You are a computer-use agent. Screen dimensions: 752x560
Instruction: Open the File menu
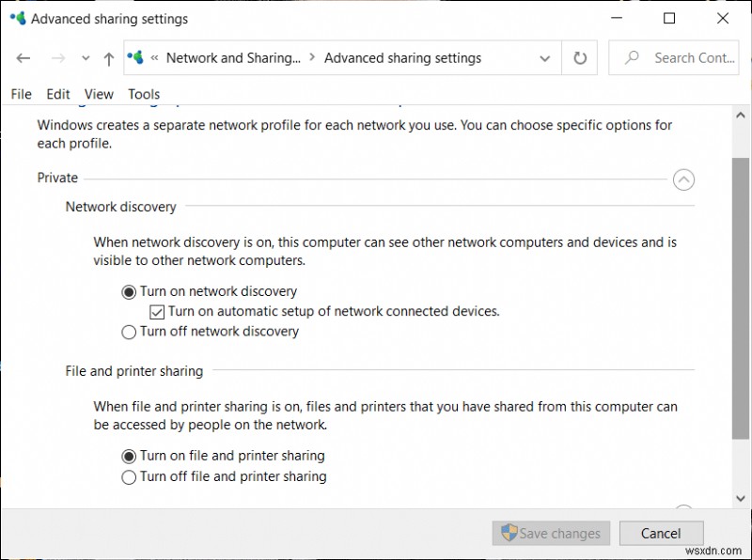tap(21, 94)
